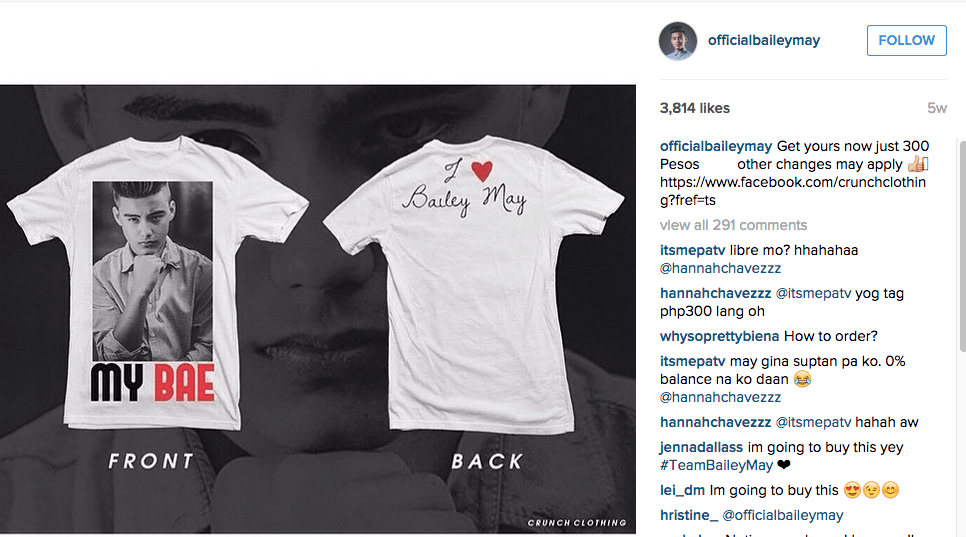Screen dimensions: 966x537
Task: Click the FOLLOW button
Action: point(906,41)
